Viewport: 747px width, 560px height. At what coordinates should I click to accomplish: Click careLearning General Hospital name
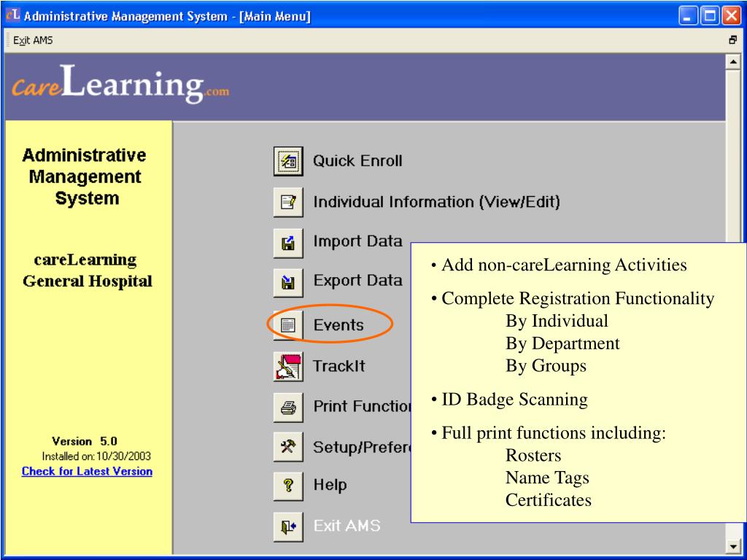point(87,271)
